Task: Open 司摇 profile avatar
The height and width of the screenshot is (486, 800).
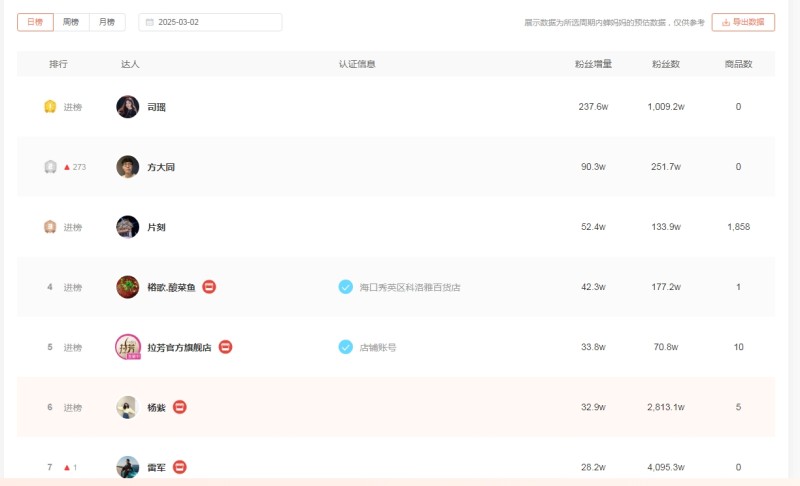Action: [x=128, y=107]
